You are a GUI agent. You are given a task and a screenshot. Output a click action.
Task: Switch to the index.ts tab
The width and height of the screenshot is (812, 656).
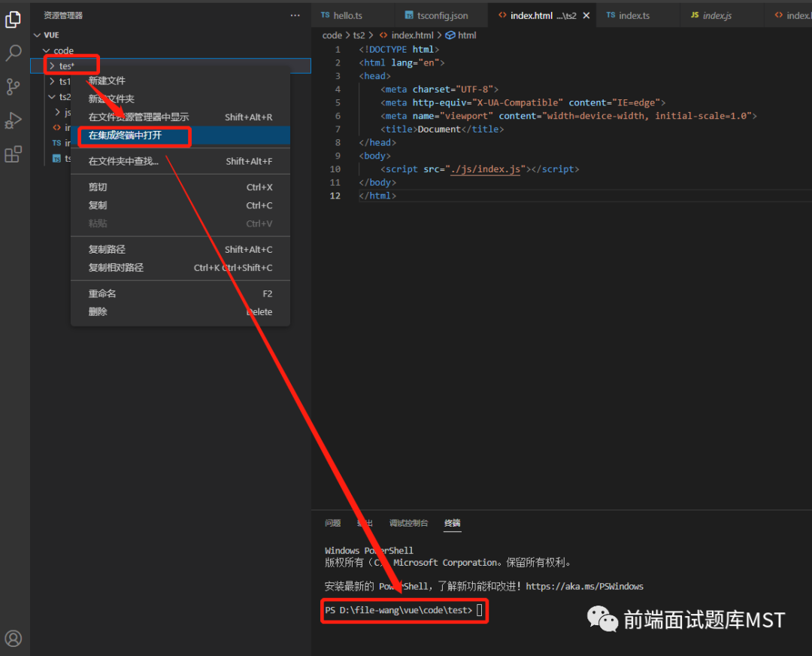pos(638,16)
